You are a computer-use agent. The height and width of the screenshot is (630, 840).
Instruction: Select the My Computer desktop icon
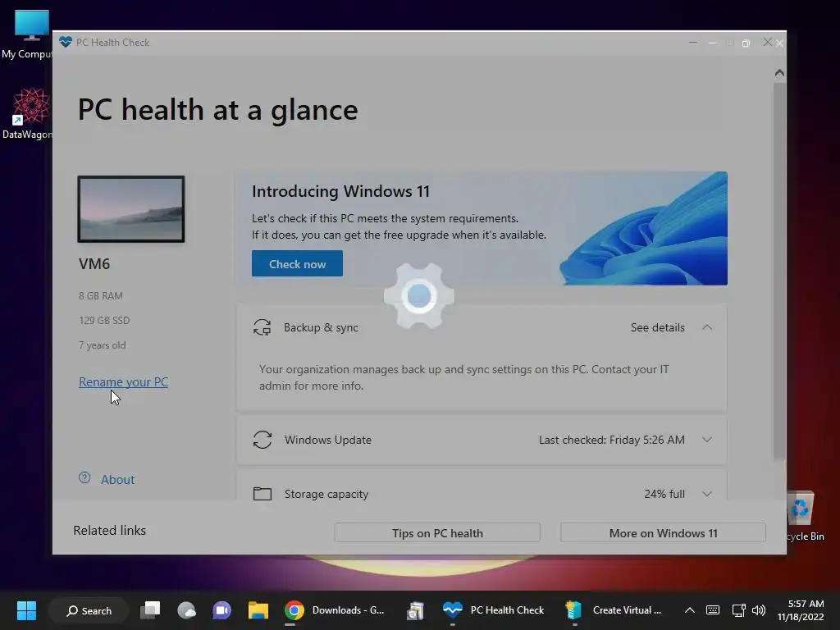28,34
